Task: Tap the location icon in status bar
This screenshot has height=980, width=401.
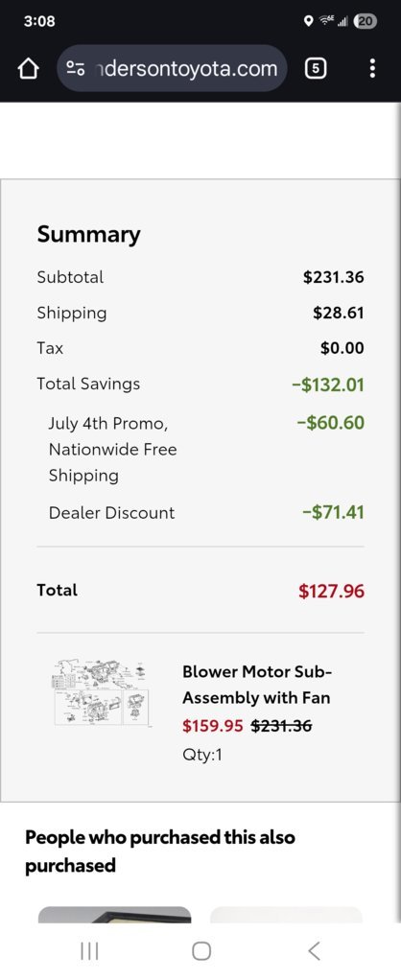Action: pyautogui.click(x=308, y=21)
